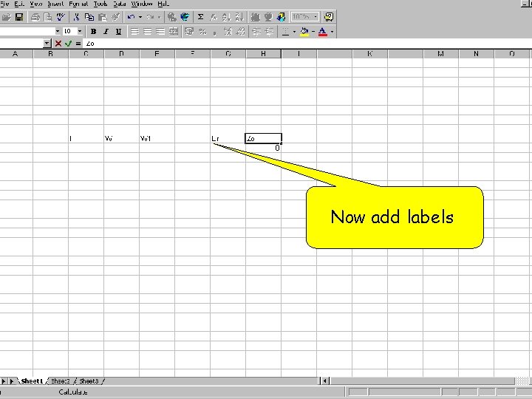Click the Print icon
Viewport: 532px width, 399px height.
[x=35, y=17]
